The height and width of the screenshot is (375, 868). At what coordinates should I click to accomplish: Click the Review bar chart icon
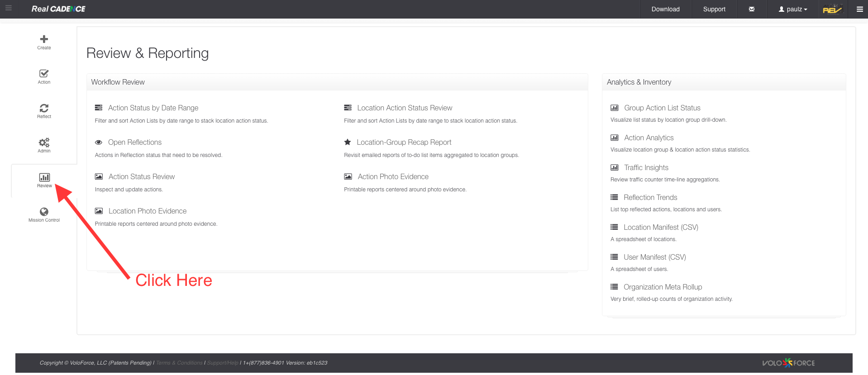tap(44, 177)
